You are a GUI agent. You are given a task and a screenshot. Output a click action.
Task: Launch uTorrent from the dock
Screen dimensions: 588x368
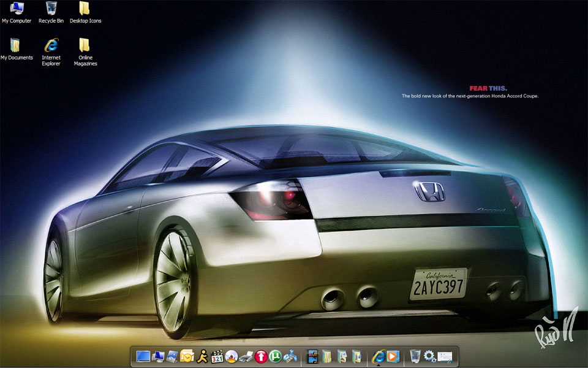(x=276, y=356)
